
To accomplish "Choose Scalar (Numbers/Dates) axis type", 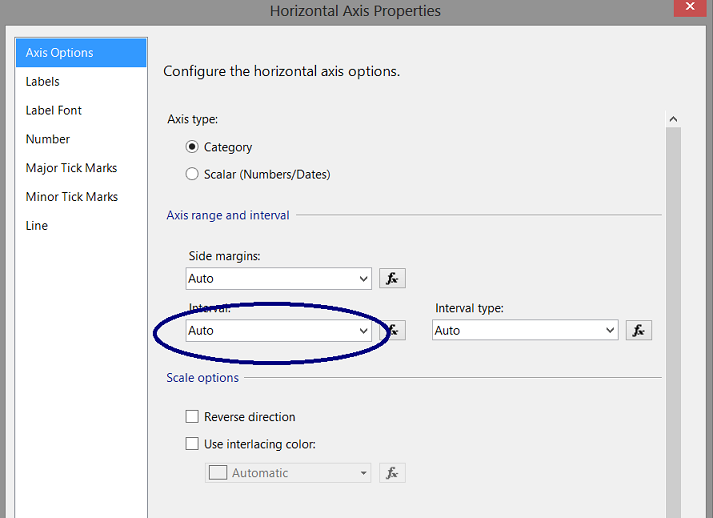I will [x=193, y=174].
